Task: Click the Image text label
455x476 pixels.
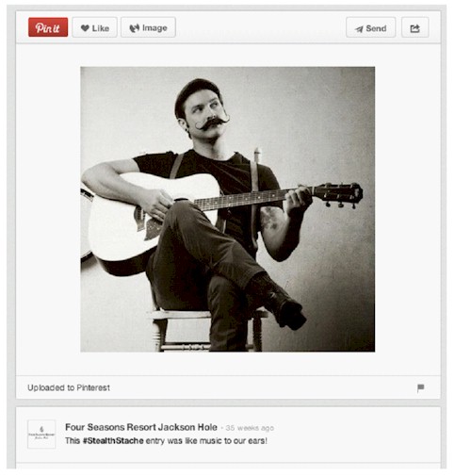Action: pyautogui.click(x=154, y=28)
